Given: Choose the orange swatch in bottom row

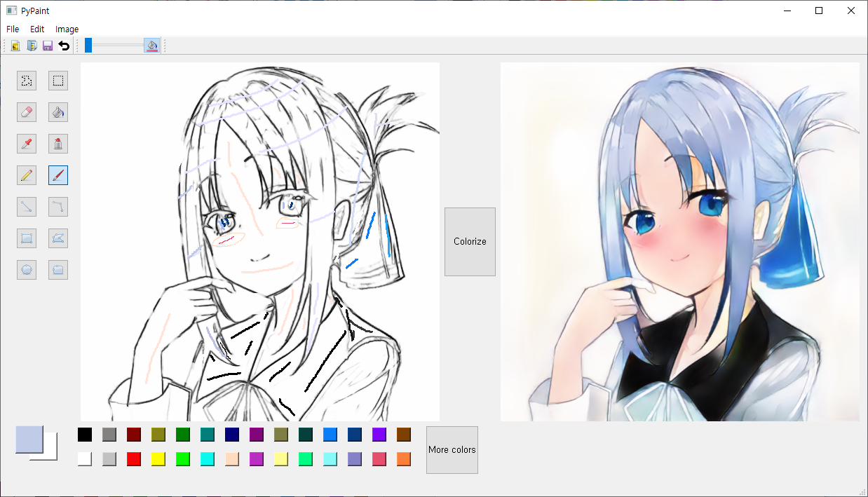Looking at the screenshot, I should [x=404, y=459].
